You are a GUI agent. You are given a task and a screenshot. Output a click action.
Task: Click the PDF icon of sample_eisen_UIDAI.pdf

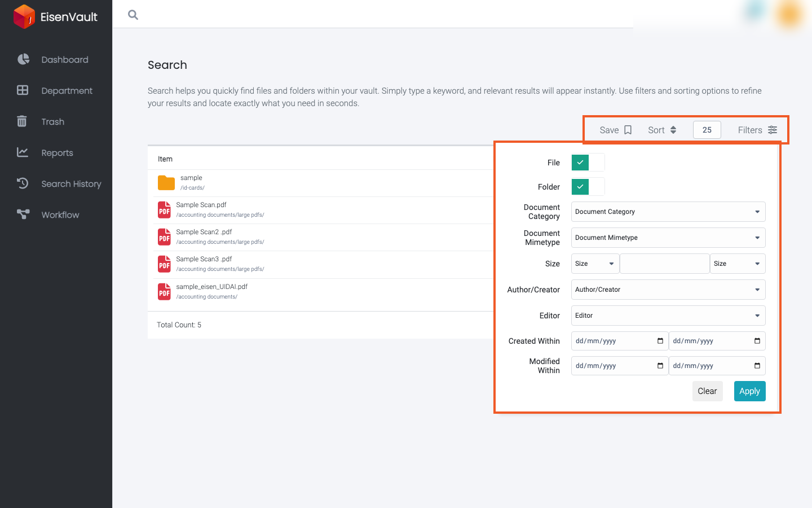click(164, 292)
